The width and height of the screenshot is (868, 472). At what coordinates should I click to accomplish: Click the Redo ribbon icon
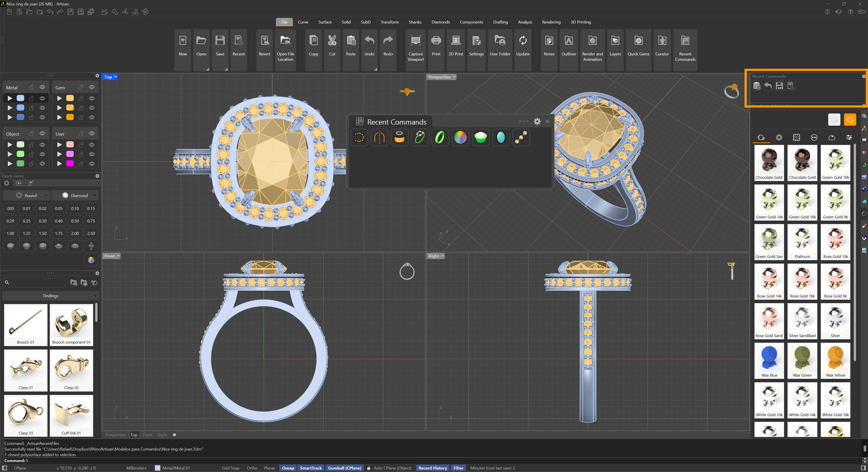tap(388, 41)
